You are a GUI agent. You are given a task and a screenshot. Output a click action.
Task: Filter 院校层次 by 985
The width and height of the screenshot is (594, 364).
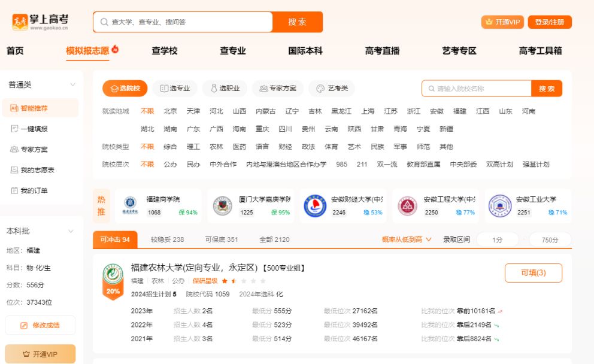coord(341,165)
